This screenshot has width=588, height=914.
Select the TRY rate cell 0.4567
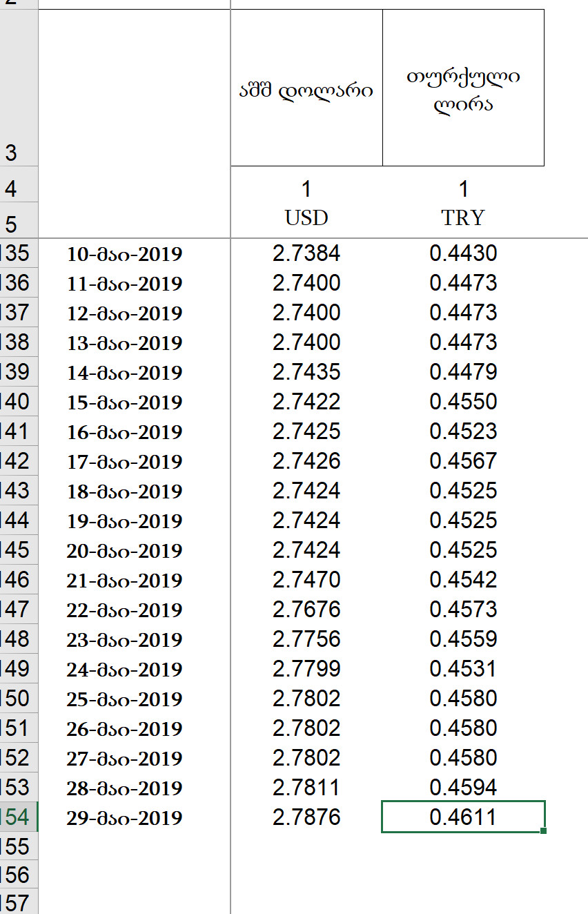point(463,461)
